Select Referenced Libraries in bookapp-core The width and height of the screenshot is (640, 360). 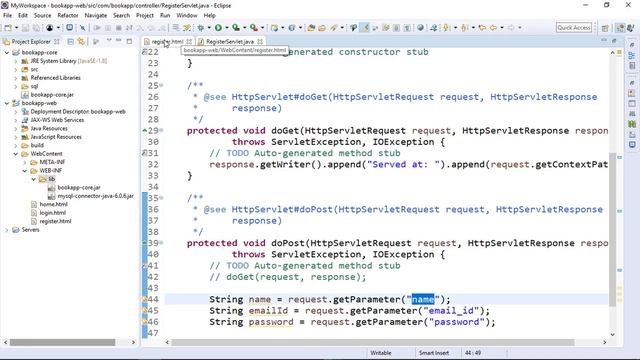(x=56, y=78)
